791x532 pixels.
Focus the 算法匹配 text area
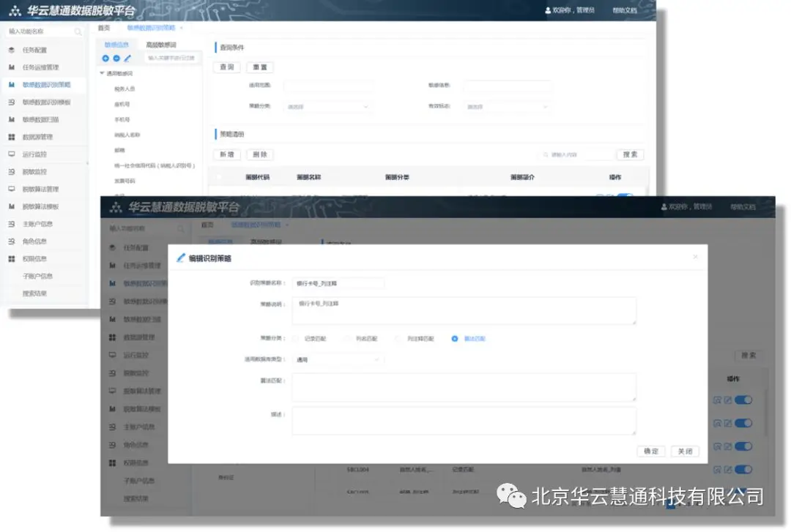464,387
